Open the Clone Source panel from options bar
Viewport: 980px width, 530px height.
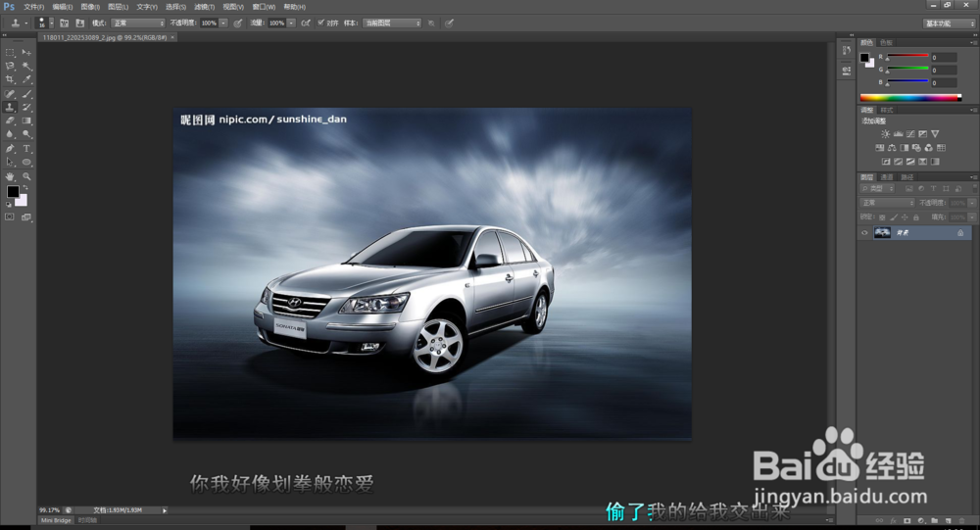pos(80,24)
